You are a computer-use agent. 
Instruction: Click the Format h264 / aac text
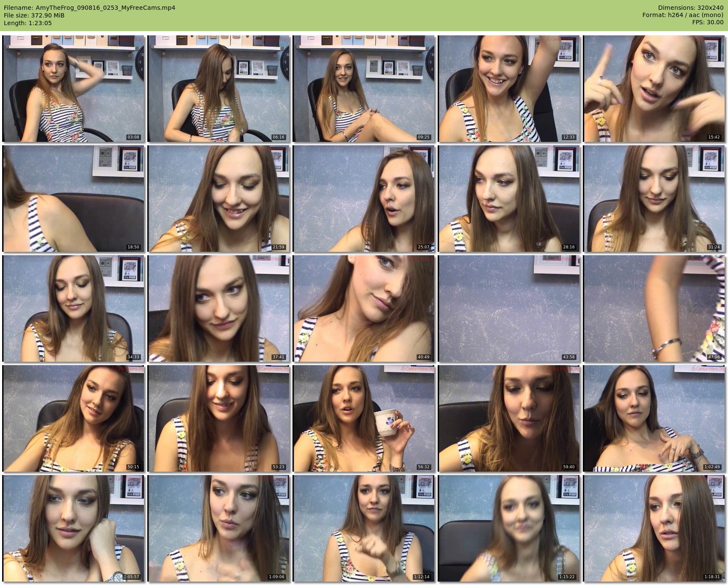683,15
